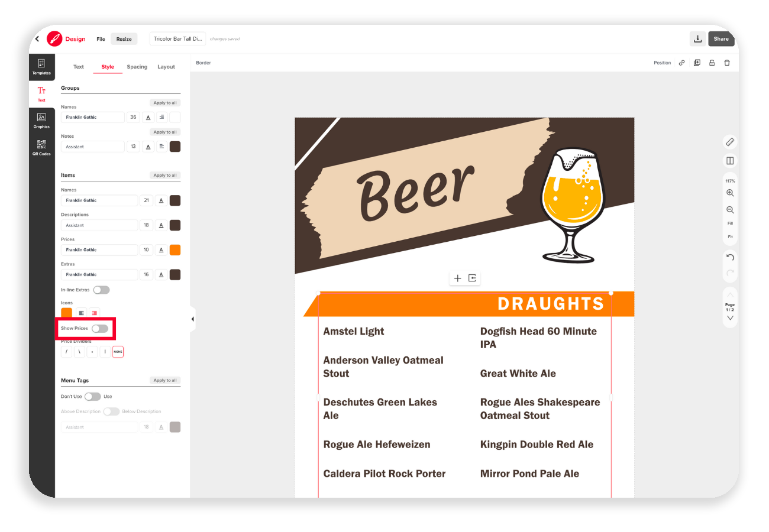The image size is (769, 532).
Task: Open the Templates sidebar panel
Action: [x=41, y=67]
